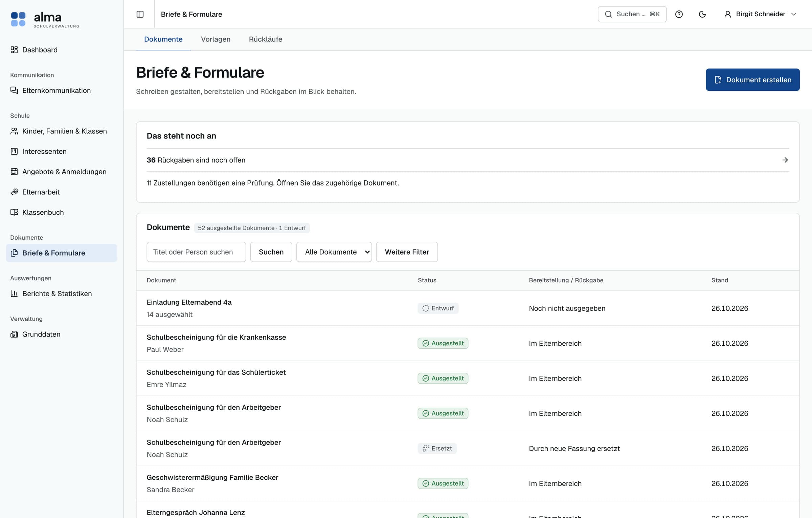Screen dimensions: 812x518
Task: Open the Klassenbuch page
Action: pos(62,212)
